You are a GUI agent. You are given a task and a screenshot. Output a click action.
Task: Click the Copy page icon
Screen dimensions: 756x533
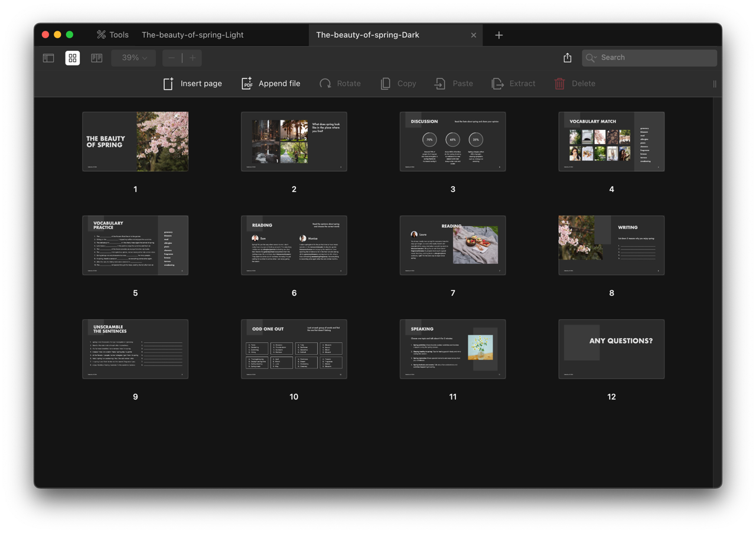[386, 84]
